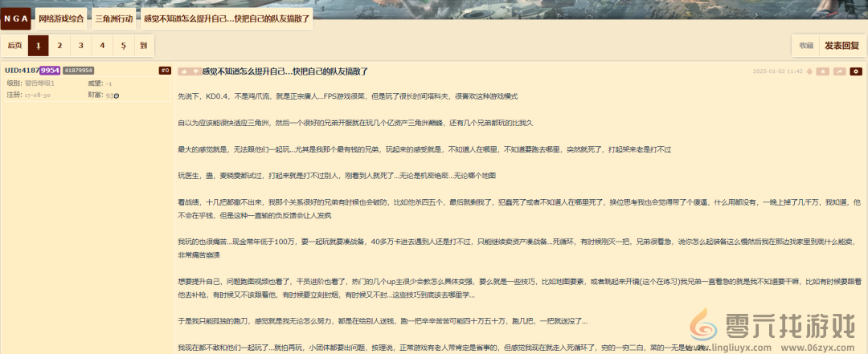This screenshot has height=354, width=868.
Task: Go to page 2 of thread
Action: 59,46
